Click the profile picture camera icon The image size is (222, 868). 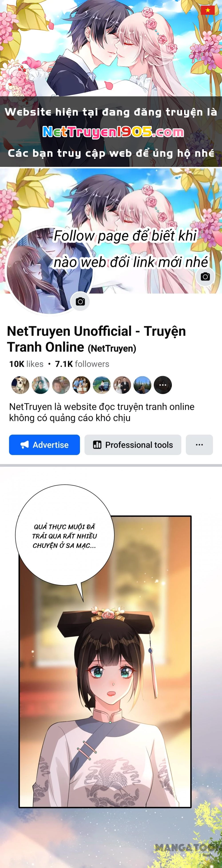click(x=80, y=302)
